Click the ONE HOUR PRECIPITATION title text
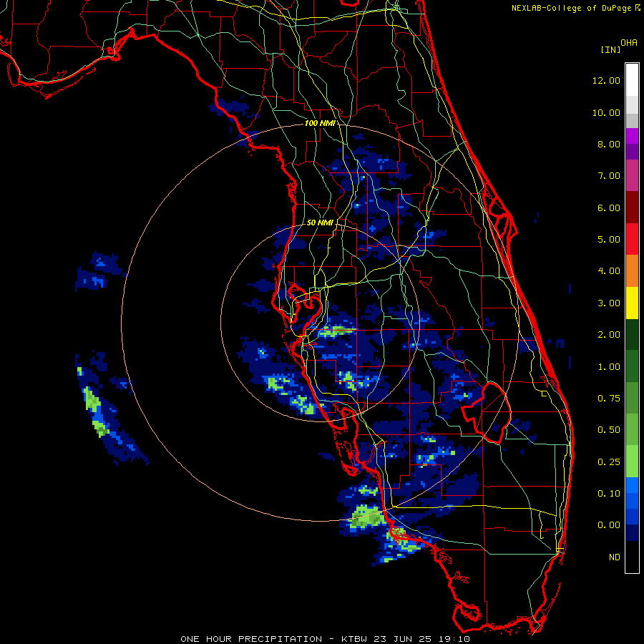Image resolution: width=644 pixels, height=644 pixels. click(x=251, y=639)
